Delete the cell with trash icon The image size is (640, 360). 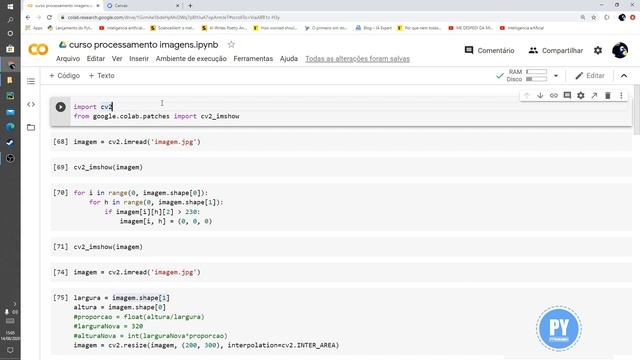pos(608,96)
